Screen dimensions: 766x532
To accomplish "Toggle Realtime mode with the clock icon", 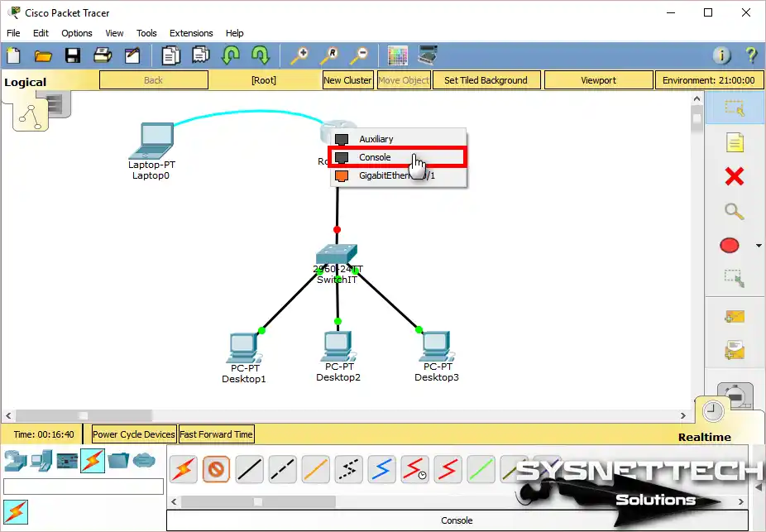I will coord(713,411).
